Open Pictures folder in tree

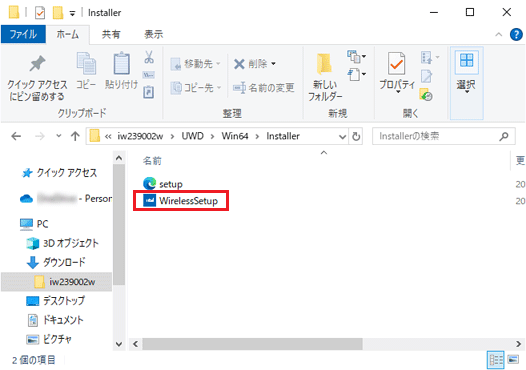pyautogui.click(x=49, y=339)
